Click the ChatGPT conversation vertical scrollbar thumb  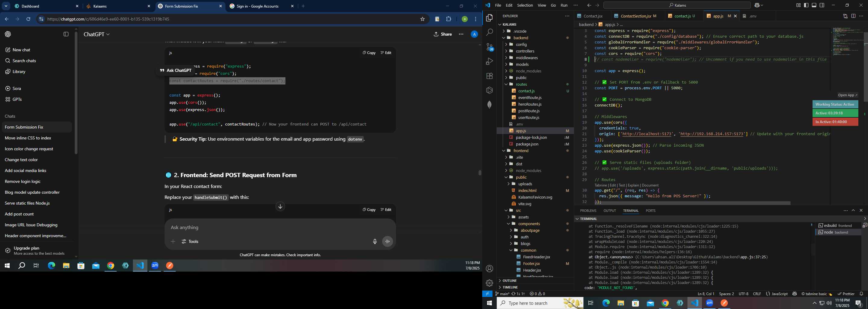pyautogui.click(x=480, y=173)
